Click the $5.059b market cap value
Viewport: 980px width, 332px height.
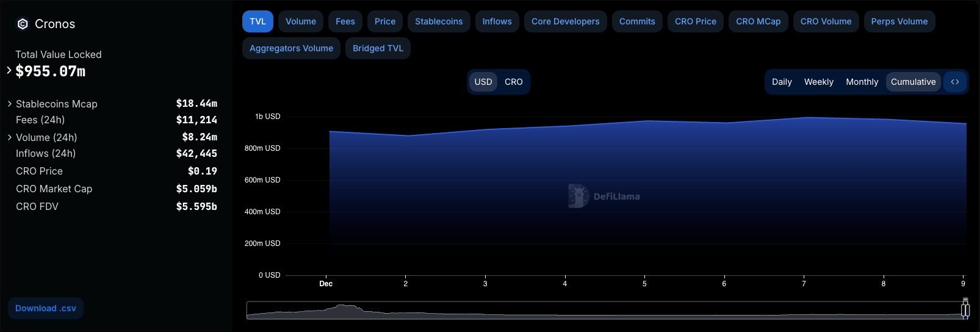[196, 189]
